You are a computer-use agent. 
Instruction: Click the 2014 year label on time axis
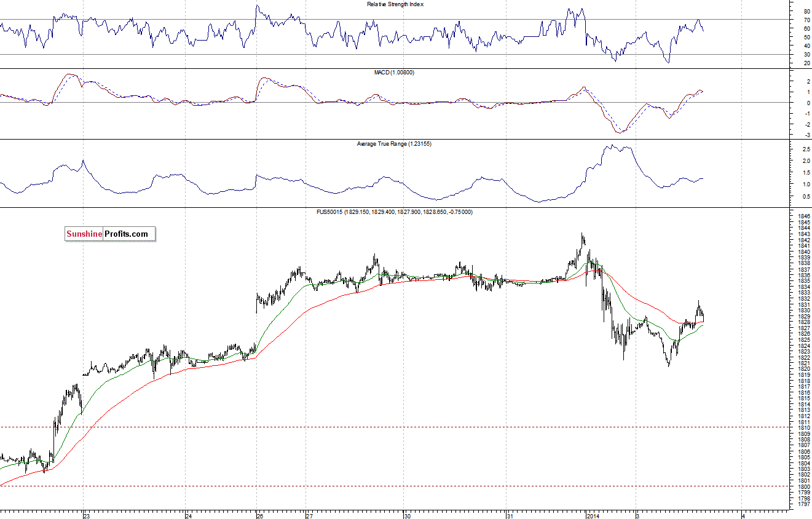pyautogui.click(x=593, y=515)
